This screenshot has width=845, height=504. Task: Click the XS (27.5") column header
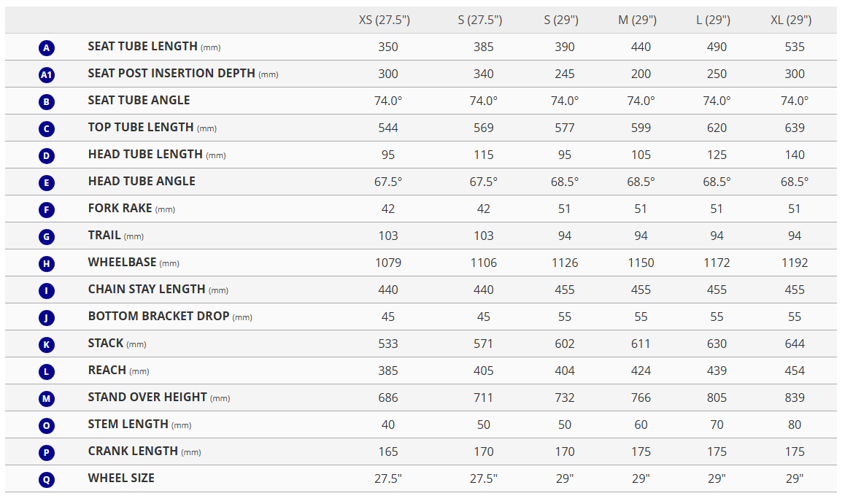[385, 20]
